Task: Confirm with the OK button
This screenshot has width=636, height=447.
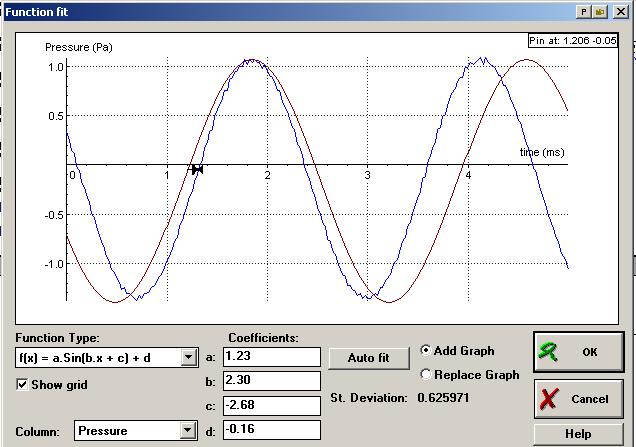Action: (578, 352)
